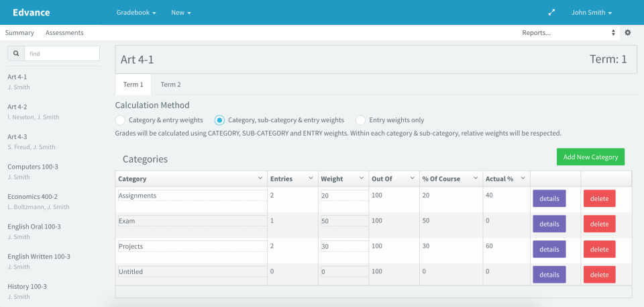Open Out Of column filter chevron
644x307 pixels.
pos(413,179)
